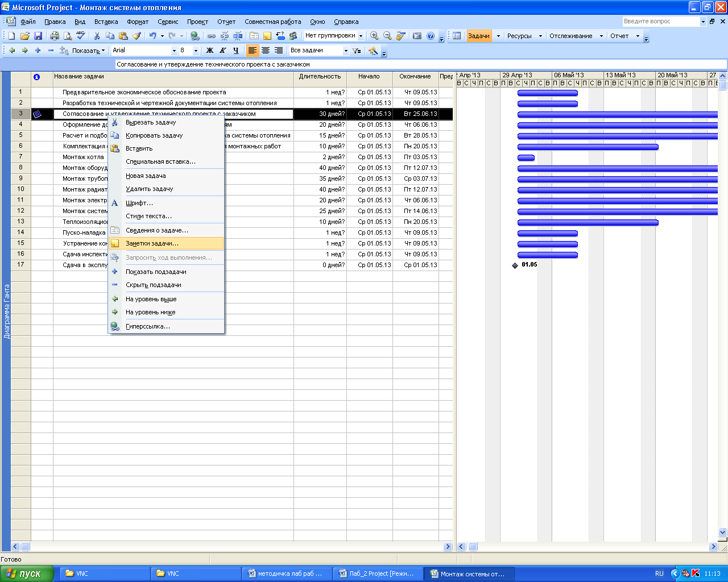Viewport: 728px width, 582px height.
Task: Choose 'Заметки задачи...' in context menu
Action: point(166,243)
